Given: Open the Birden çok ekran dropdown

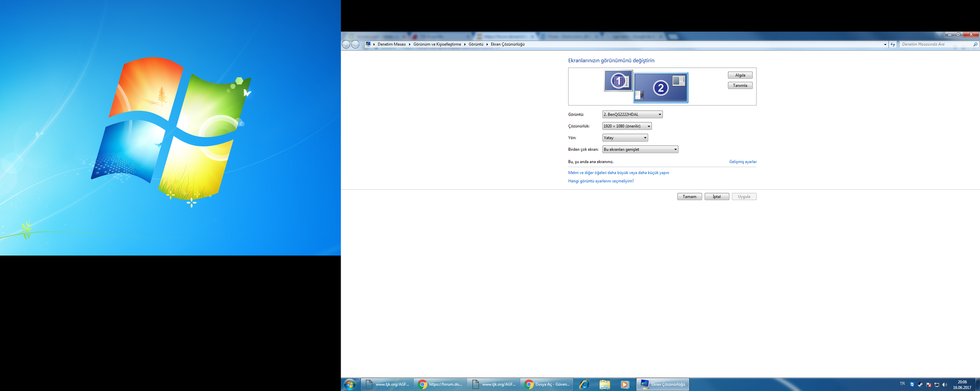Looking at the screenshot, I should click(640, 150).
